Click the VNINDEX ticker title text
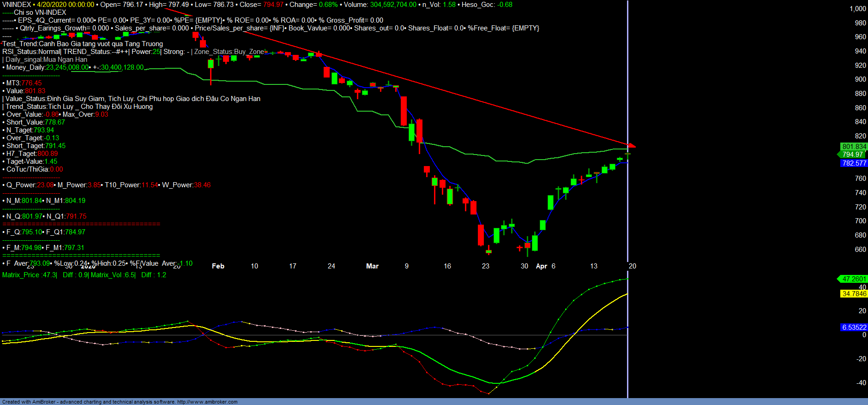 point(17,5)
